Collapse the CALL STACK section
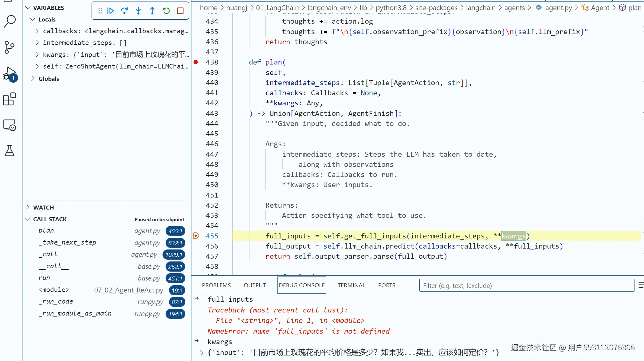Image resolution: width=644 pixels, height=361 pixels. (28, 219)
